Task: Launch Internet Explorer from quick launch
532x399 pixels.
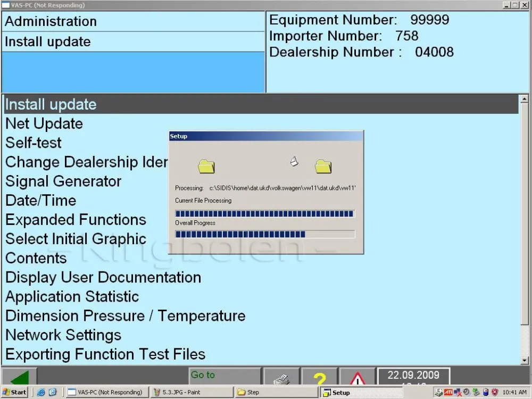Action: (x=41, y=392)
